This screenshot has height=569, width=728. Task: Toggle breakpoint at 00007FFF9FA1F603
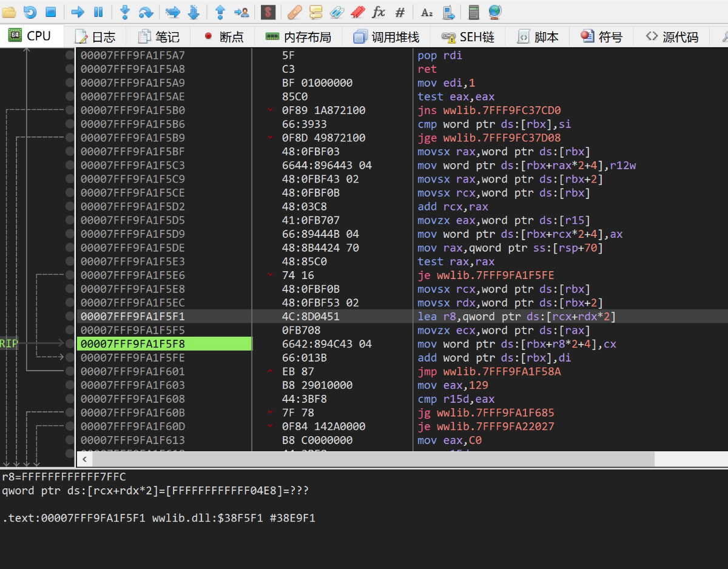70,385
